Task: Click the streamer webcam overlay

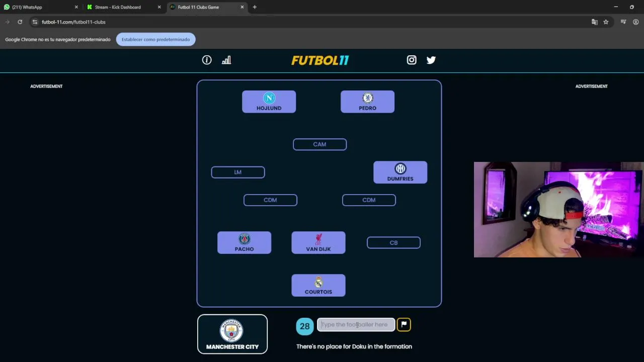Action: pos(558,210)
